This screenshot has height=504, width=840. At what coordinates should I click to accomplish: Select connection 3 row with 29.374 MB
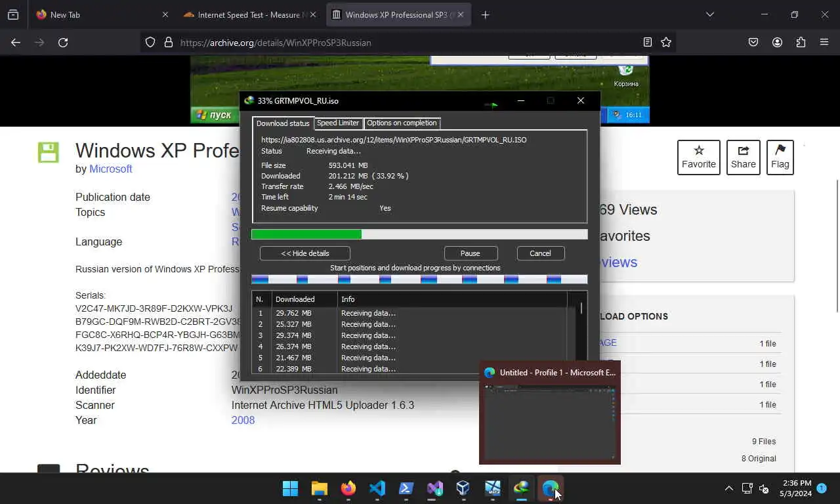(409, 335)
